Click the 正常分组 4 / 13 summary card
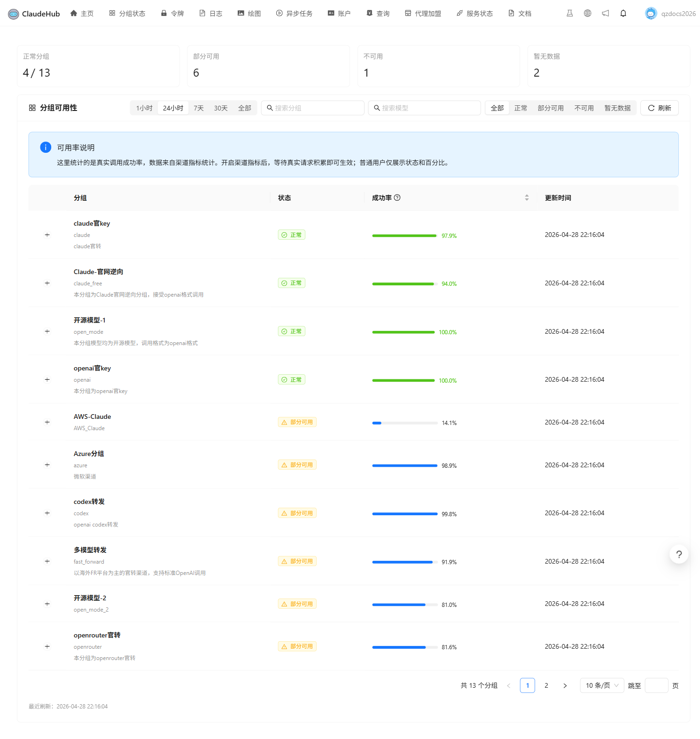700x739 pixels. pos(99,66)
